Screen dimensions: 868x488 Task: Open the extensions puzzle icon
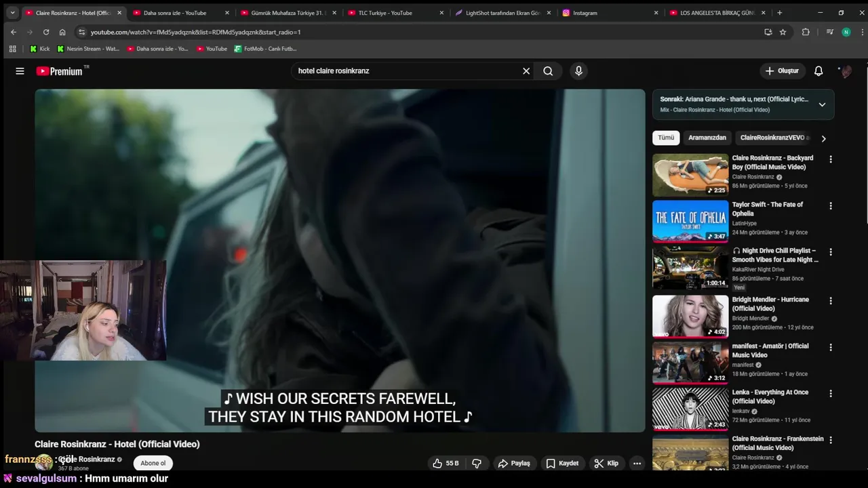click(806, 32)
